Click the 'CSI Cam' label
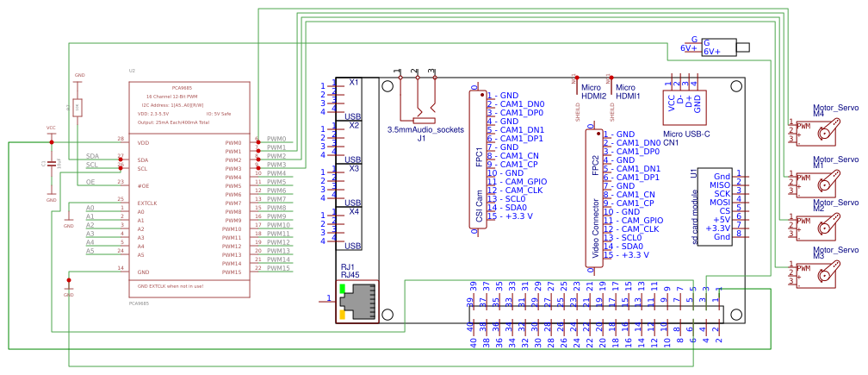The image size is (868, 375). tap(479, 206)
